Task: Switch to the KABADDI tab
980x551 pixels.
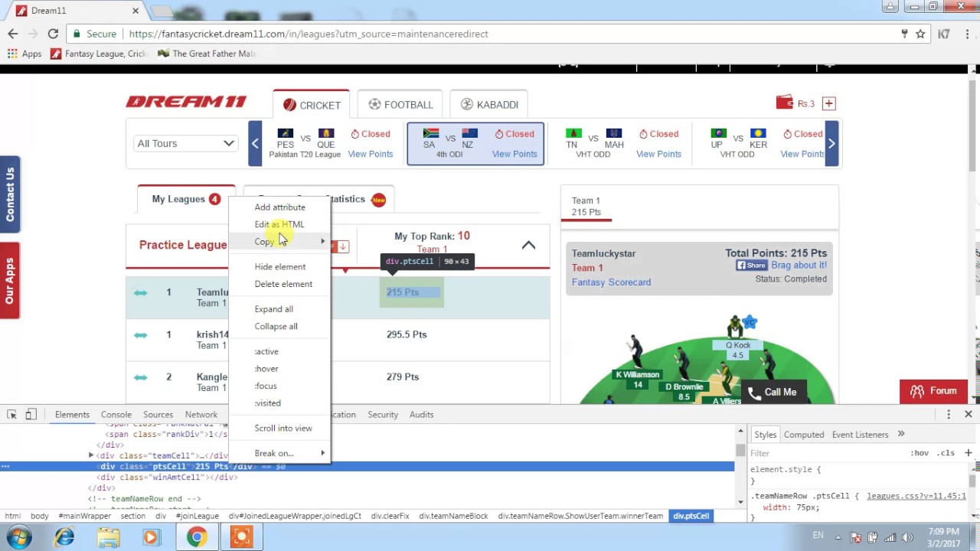Action: [489, 105]
